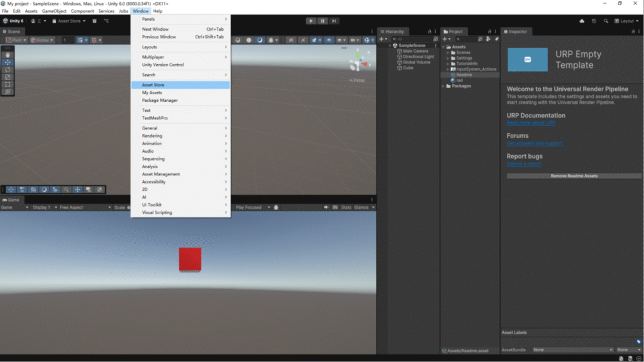Select Main Camera in Hierarchy
This screenshot has height=362, width=644.
[415, 52]
